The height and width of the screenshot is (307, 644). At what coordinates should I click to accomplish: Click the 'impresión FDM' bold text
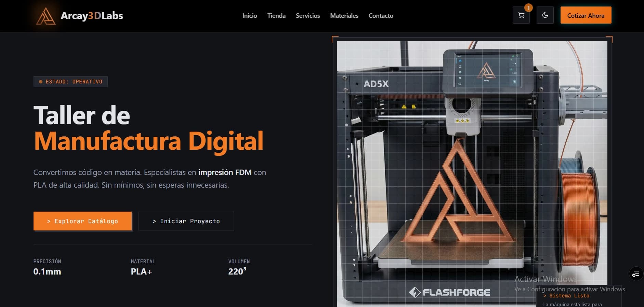[225, 172]
